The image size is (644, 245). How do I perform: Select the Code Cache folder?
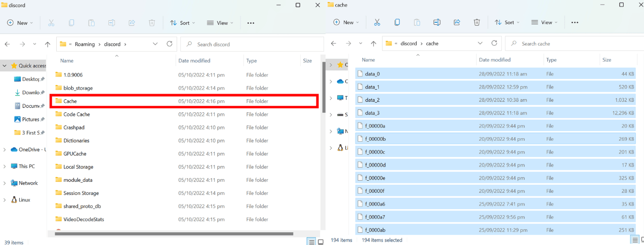(x=184, y=114)
